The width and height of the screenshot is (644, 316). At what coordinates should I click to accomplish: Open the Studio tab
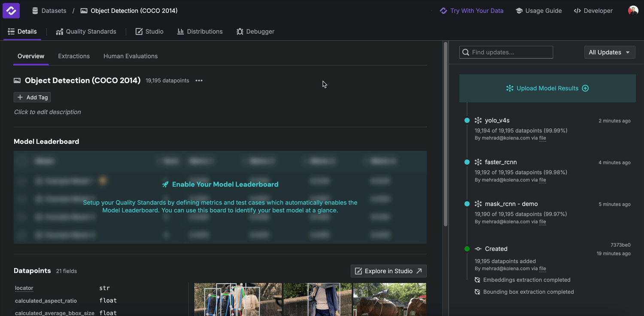[x=149, y=32]
